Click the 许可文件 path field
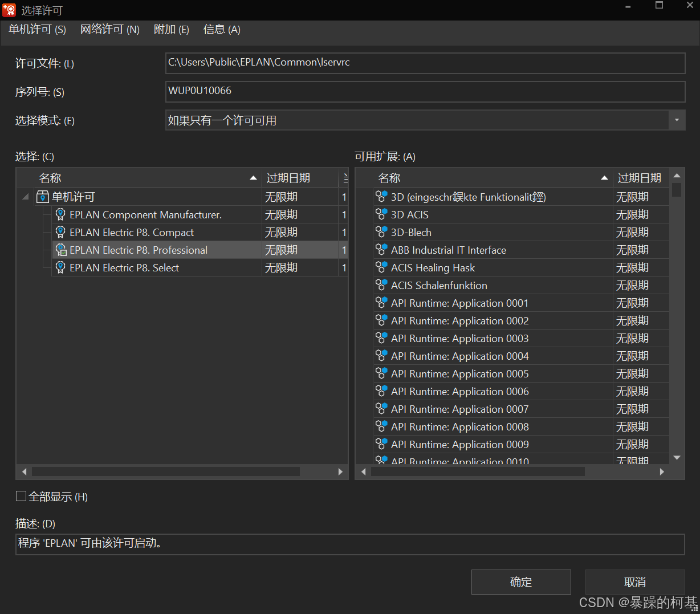700x614 pixels. pos(425,63)
